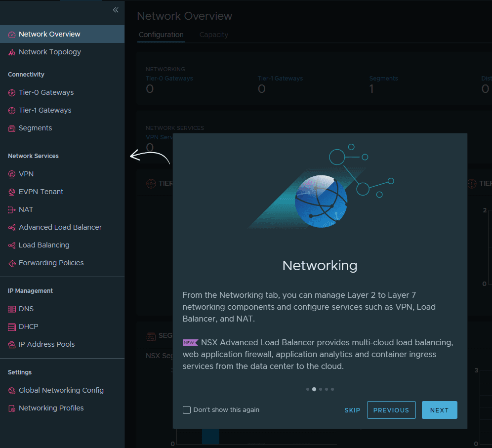492x448 pixels.
Task: Open Advanced Load Balancer
Action: pos(62,227)
